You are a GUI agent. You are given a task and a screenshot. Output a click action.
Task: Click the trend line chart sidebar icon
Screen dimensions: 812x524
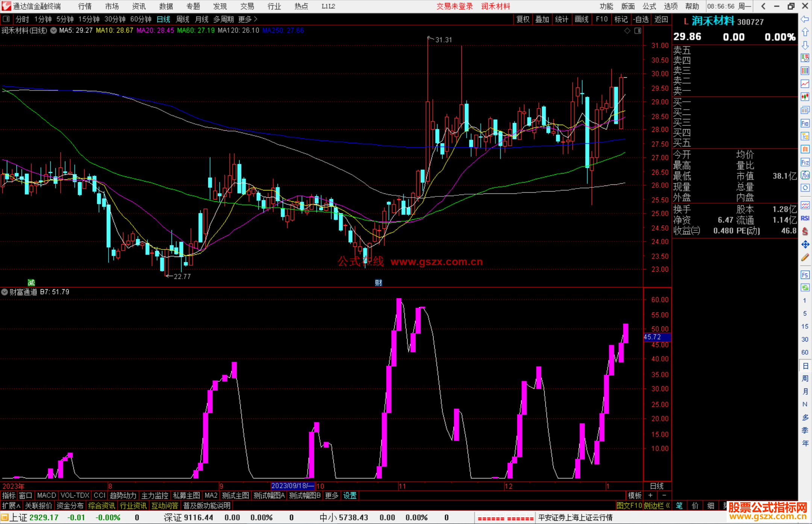coord(805,84)
